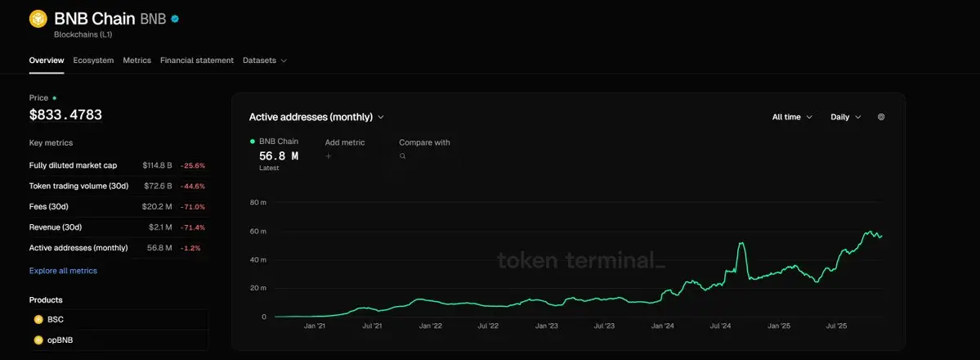This screenshot has width=980, height=360.
Task: Click the Add metric button
Action: point(345,142)
